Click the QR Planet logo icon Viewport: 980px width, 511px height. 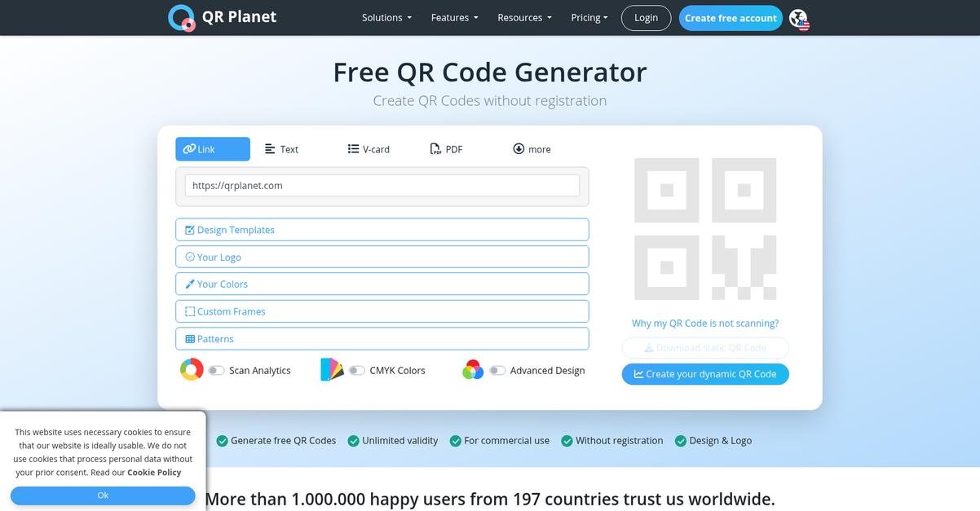click(x=181, y=17)
